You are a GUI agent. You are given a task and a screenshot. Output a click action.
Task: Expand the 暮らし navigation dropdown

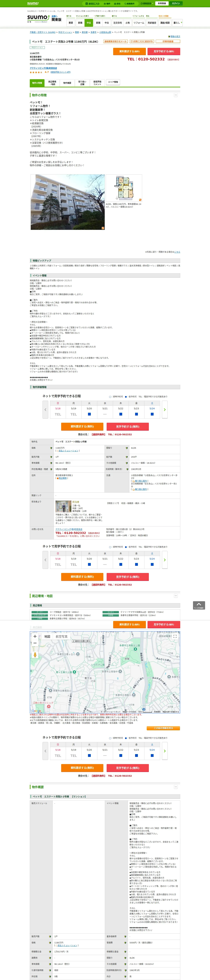coord(177,23)
